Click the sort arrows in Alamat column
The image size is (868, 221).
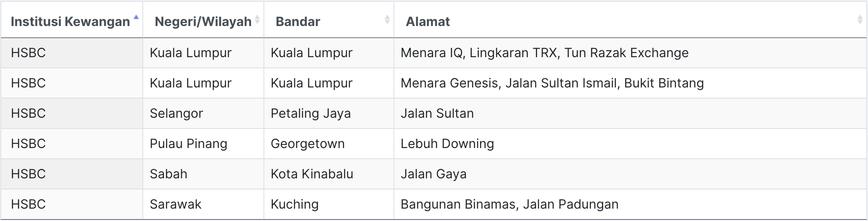coord(860,20)
